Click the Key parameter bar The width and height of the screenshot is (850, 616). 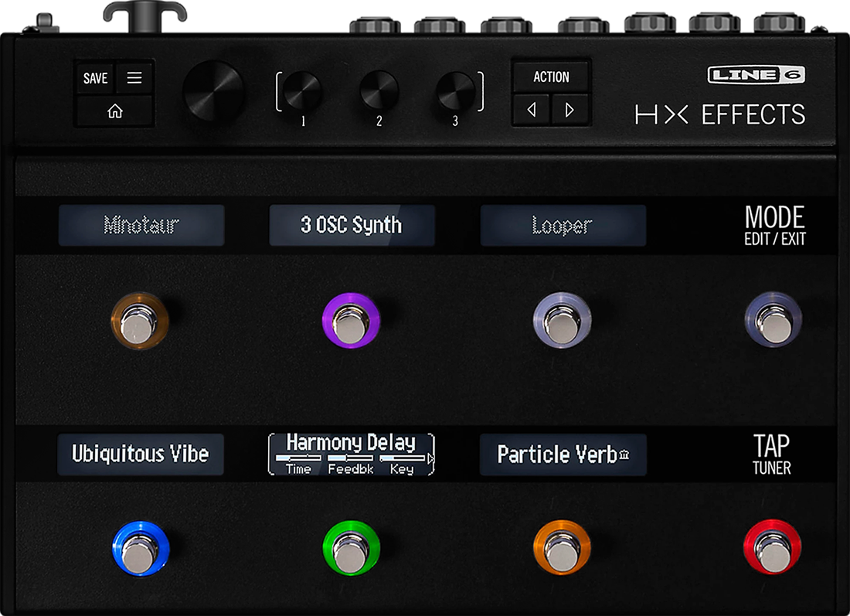tap(403, 459)
